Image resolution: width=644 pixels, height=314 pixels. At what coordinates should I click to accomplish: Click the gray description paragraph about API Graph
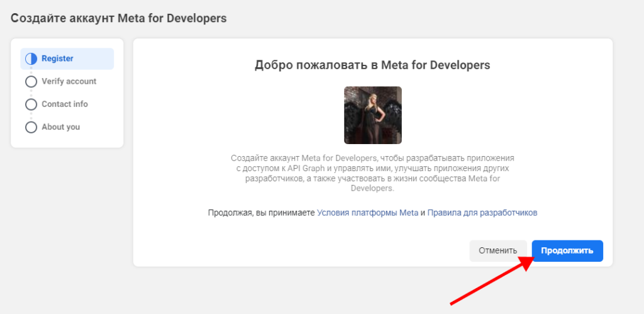click(372, 172)
